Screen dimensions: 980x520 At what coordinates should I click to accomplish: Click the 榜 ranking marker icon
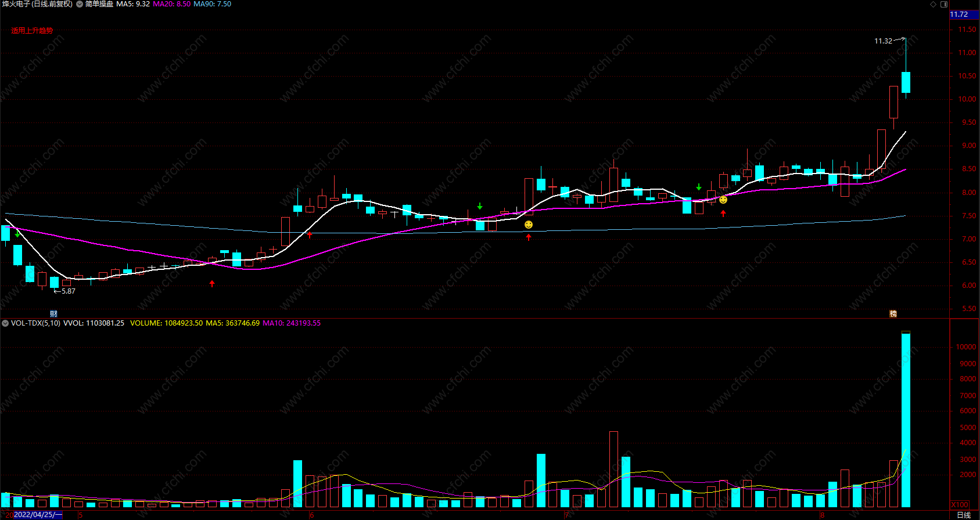[893, 313]
